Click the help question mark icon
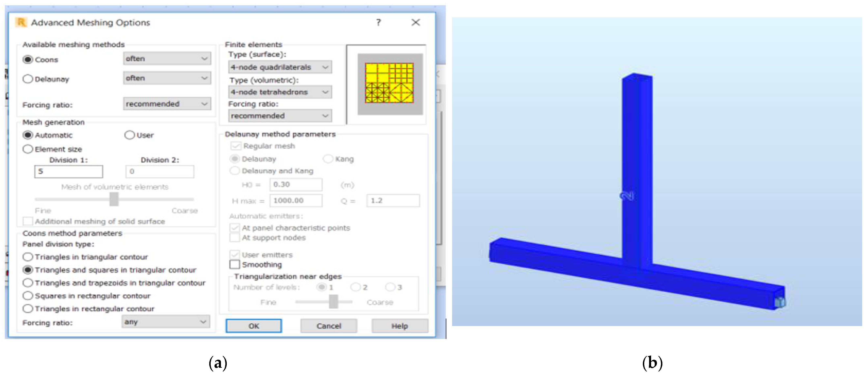The width and height of the screenshot is (868, 374). (x=378, y=23)
